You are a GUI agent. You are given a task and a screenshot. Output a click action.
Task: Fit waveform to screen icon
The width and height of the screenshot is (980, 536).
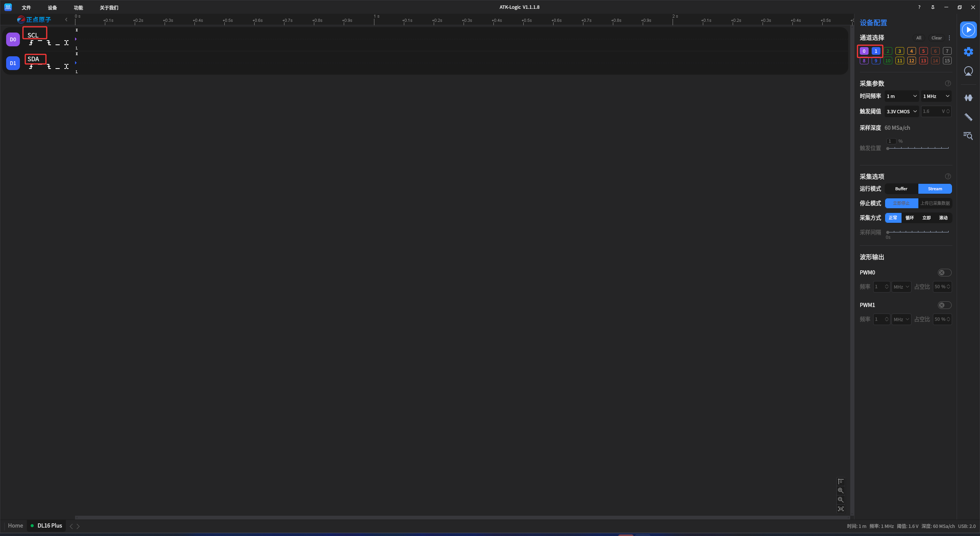841,509
